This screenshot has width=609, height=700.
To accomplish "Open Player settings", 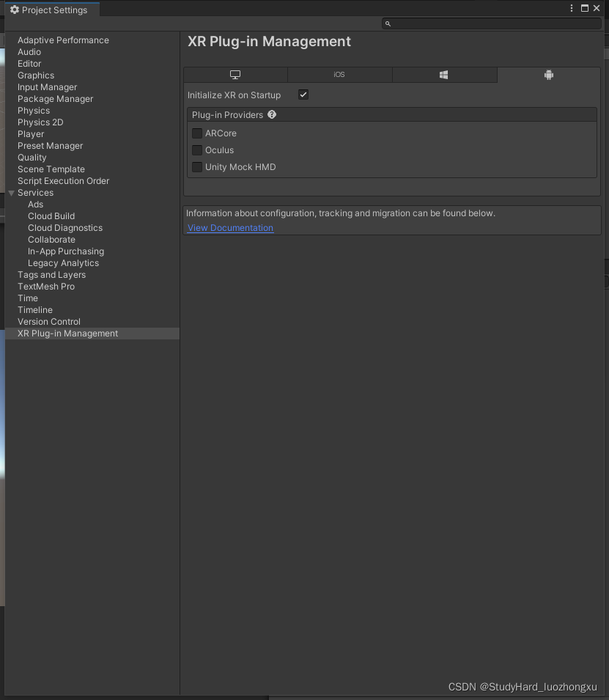I will [30, 134].
